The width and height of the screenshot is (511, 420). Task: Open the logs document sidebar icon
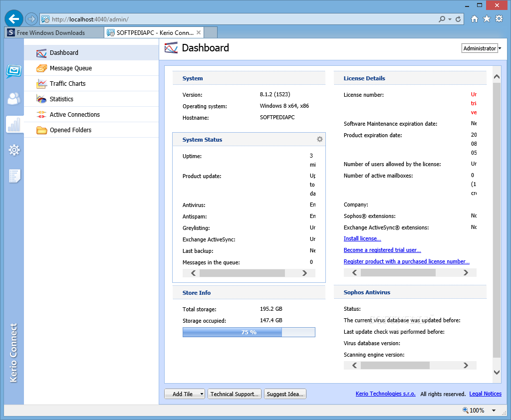coord(14,176)
